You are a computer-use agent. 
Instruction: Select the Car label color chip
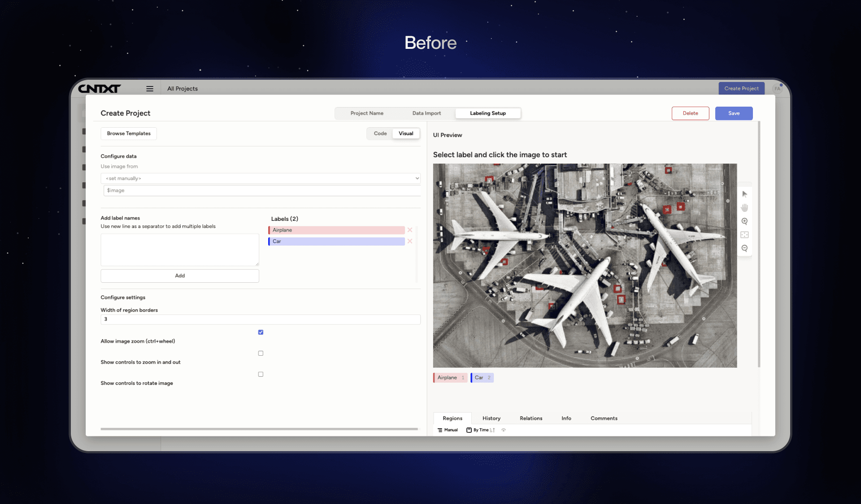tap(482, 378)
